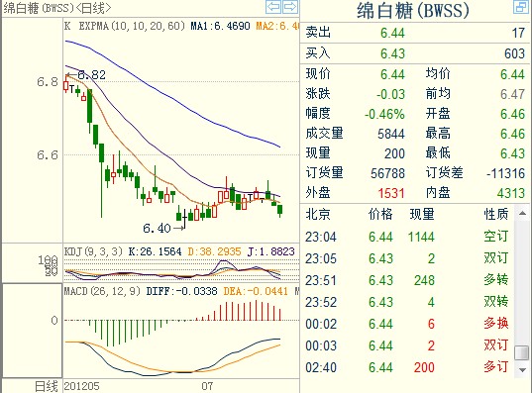Click the 成交量 value 5844
The image size is (532, 393).
pyautogui.click(x=391, y=134)
